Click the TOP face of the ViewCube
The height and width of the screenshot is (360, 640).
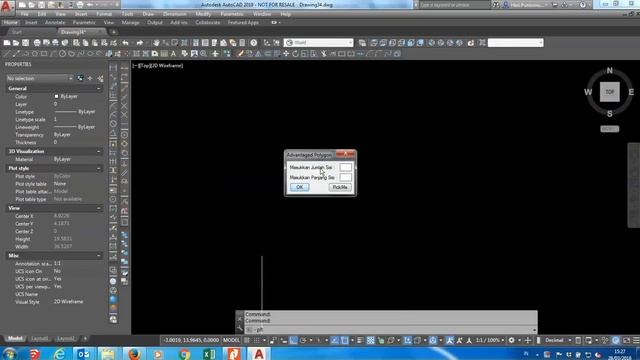tap(609, 92)
